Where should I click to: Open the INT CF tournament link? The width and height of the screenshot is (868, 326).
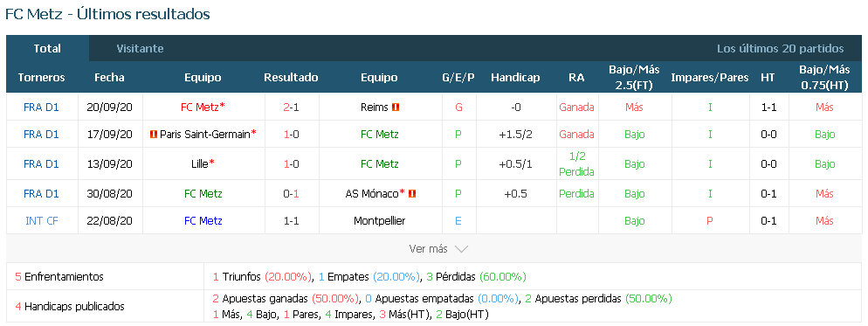42,220
